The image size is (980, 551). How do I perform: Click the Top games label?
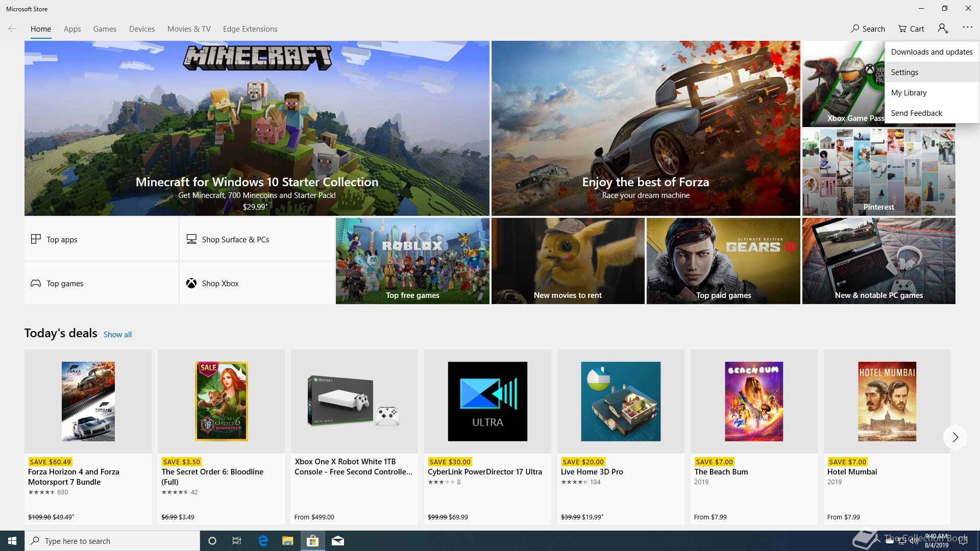(65, 283)
